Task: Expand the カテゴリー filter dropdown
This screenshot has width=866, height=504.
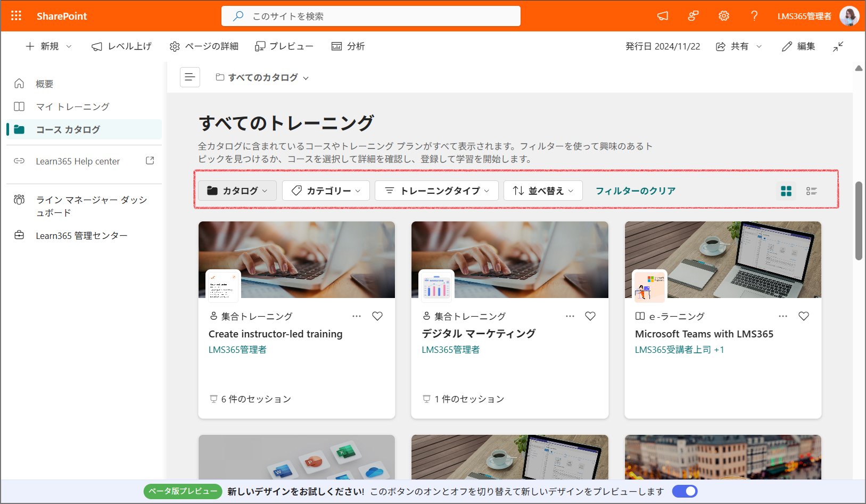Action: click(x=326, y=191)
